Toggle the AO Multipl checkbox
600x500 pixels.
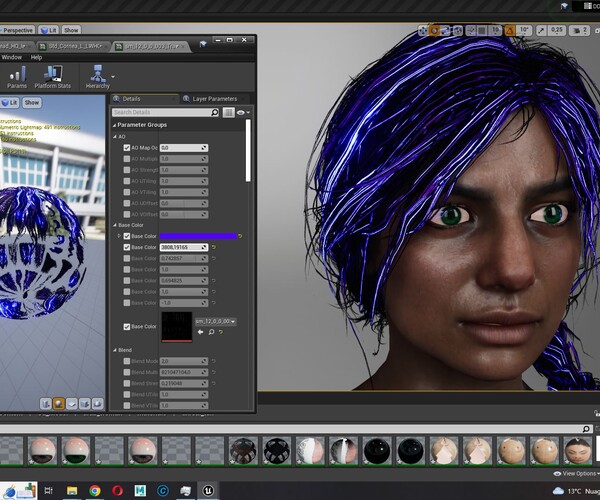tap(127, 159)
